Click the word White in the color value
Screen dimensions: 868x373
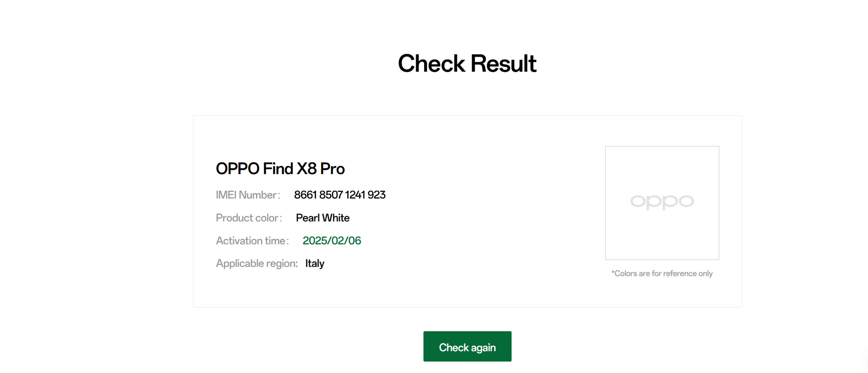point(336,218)
